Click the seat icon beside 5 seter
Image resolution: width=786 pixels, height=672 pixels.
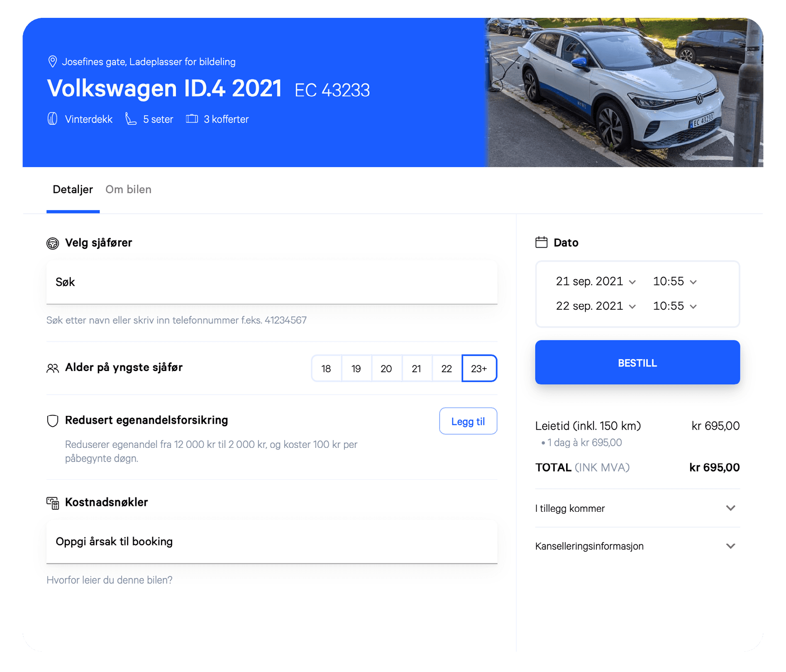click(131, 119)
